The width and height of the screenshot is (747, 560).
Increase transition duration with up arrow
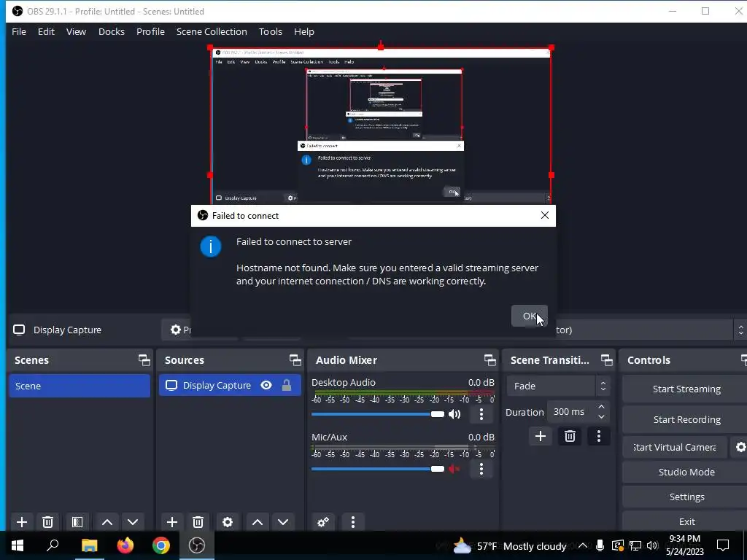point(601,407)
